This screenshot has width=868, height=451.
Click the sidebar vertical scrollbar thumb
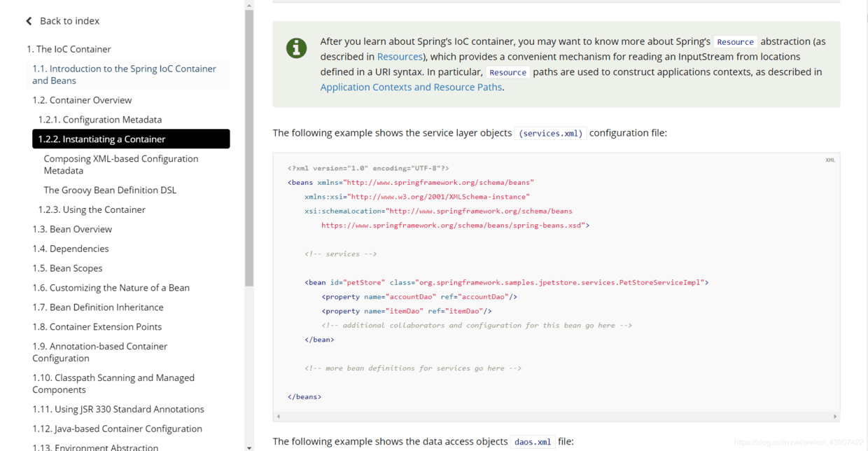pyautogui.click(x=249, y=148)
